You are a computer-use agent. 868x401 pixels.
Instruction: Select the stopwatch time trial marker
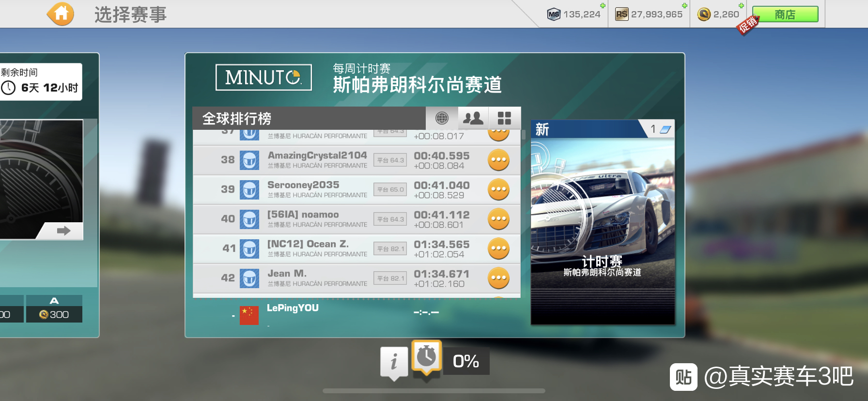(x=426, y=358)
